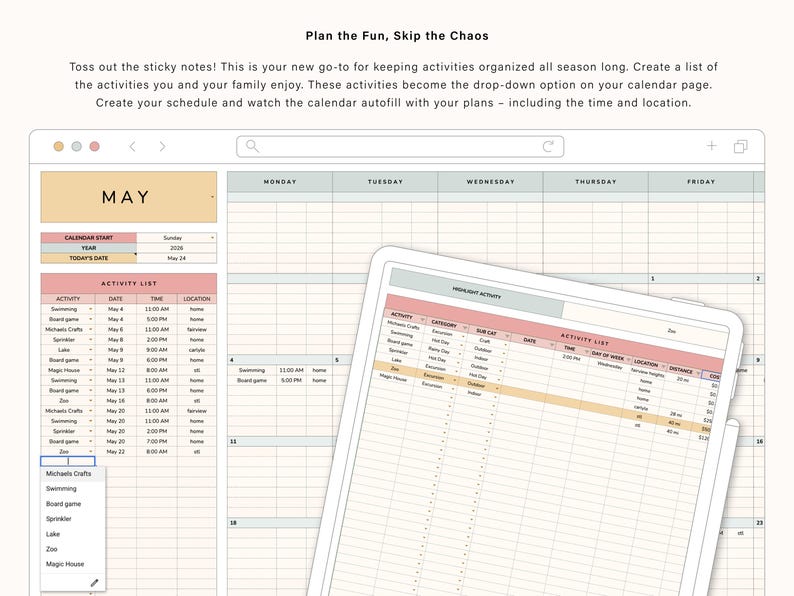This screenshot has width=794, height=596.
Task: Click the reload icon in address bar
Action: 548,146
